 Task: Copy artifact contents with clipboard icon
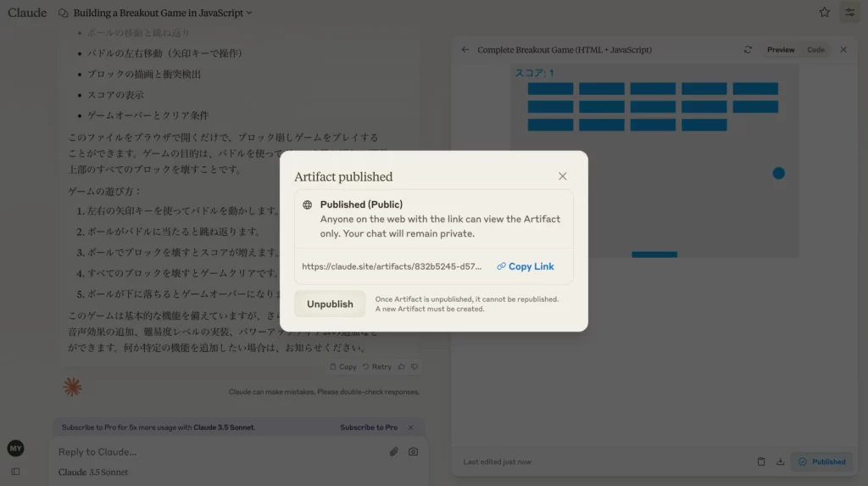coord(761,461)
